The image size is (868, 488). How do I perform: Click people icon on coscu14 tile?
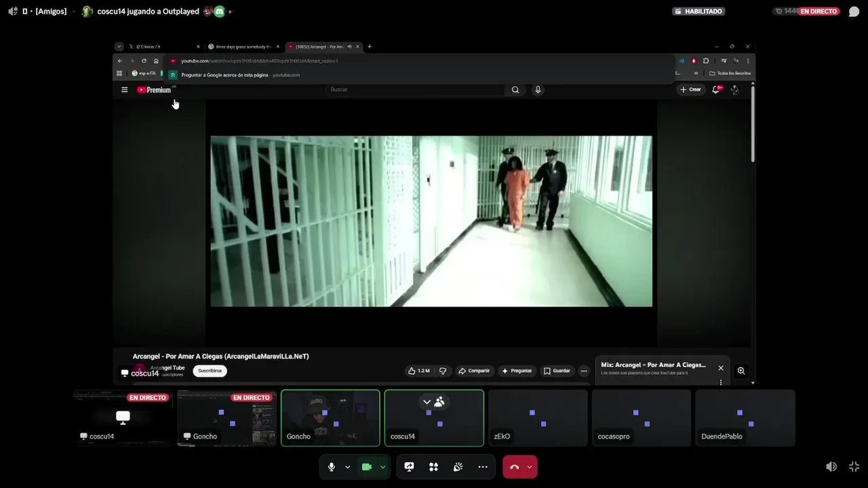[439, 402]
